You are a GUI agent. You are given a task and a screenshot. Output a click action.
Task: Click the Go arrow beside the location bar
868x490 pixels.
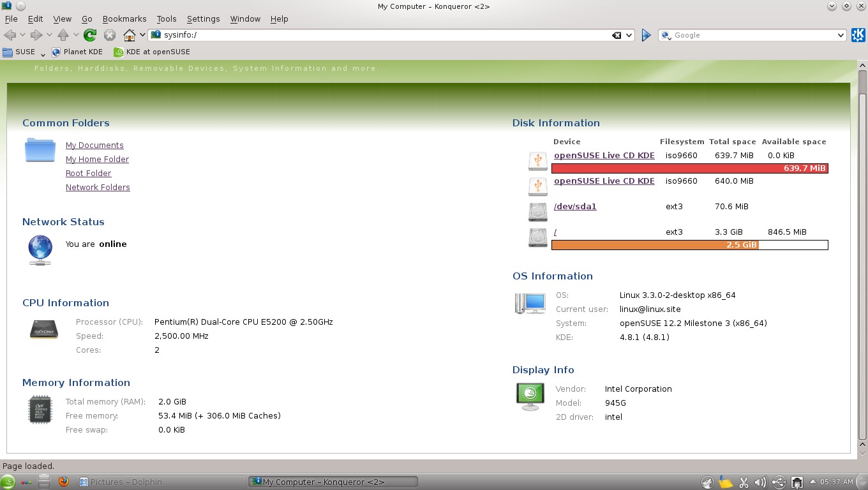click(646, 35)
